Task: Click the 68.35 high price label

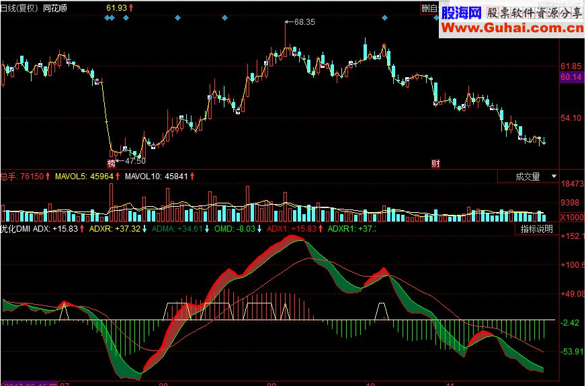Action: pyautogui.click(x=304, y=22)
